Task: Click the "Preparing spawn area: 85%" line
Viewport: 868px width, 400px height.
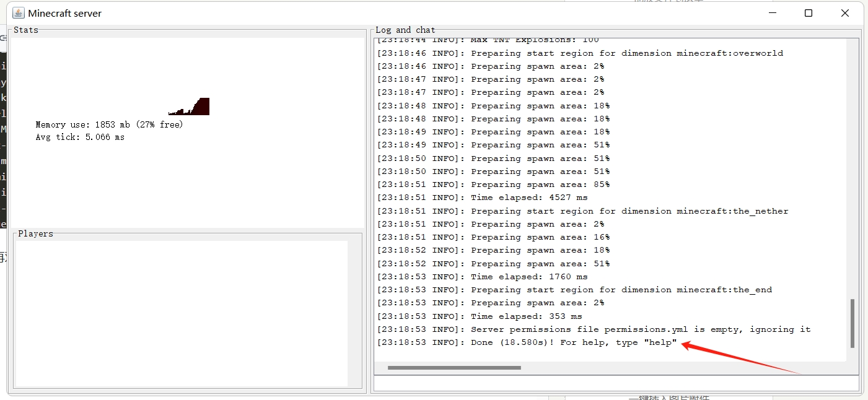Action: [493, 185]
